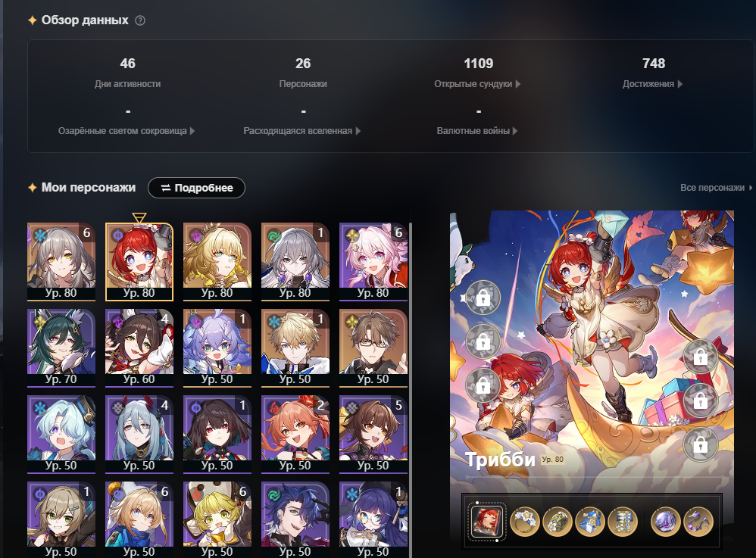
Task: Click the Обзор данных heading
Action: click(x=85, y=20)
